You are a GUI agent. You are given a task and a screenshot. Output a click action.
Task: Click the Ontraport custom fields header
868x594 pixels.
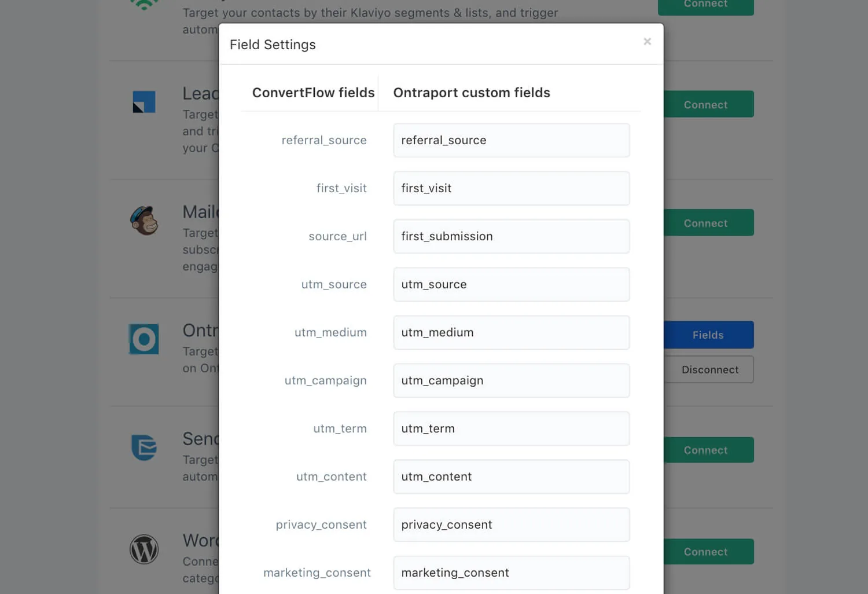pyautogui.click(x=472, y=93)
